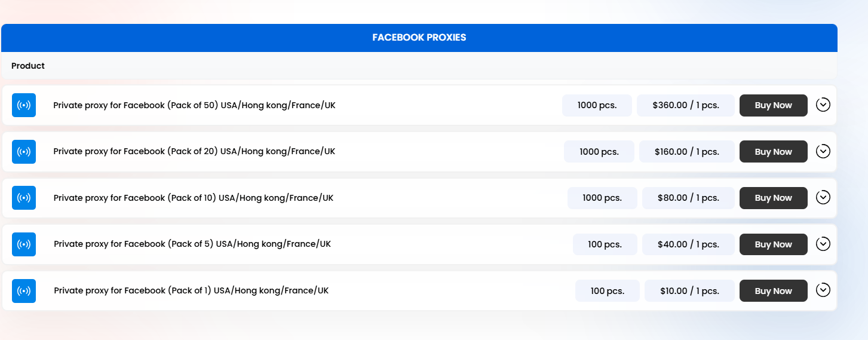Buy Now the $10.00 Pack of 1

pyautogui.click(x=774, y=291)
